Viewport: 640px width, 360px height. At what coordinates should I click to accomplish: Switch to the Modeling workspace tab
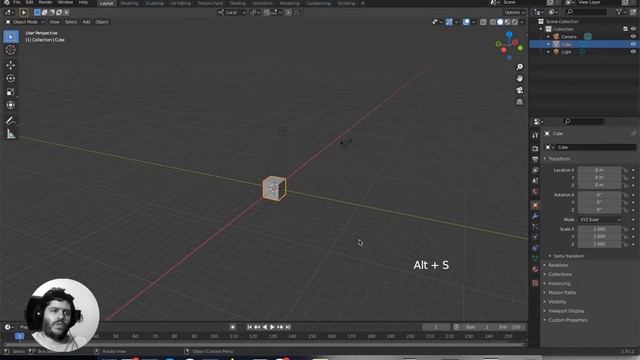click(x=129, y=3)
